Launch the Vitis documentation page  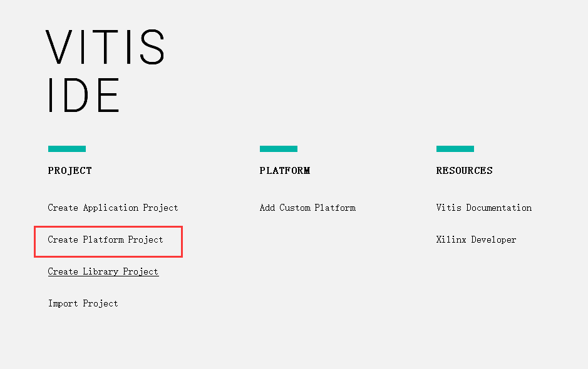click(x=484, y=208)
